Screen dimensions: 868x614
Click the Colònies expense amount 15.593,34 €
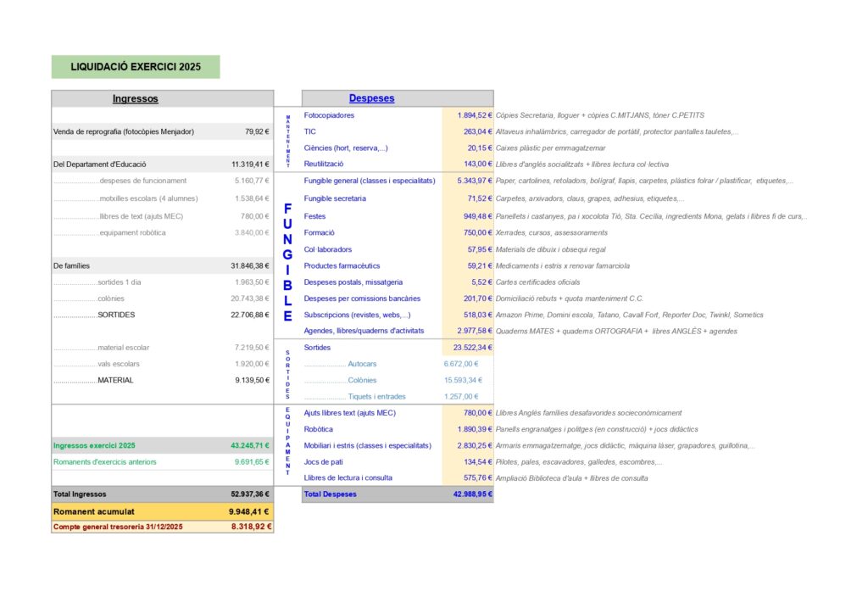pos(463,380)
